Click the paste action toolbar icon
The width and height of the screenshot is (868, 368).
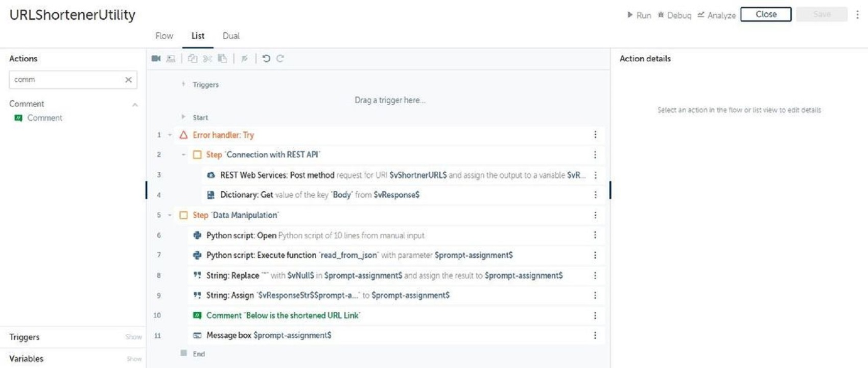click(x=222, y=59)
